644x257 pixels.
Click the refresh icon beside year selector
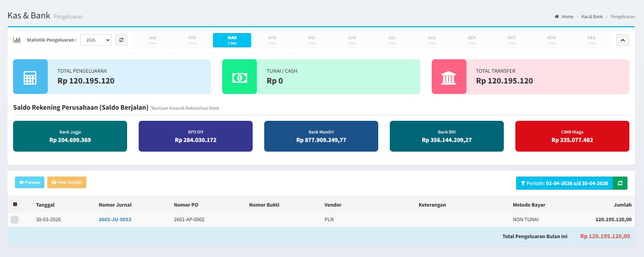(121, 40)
